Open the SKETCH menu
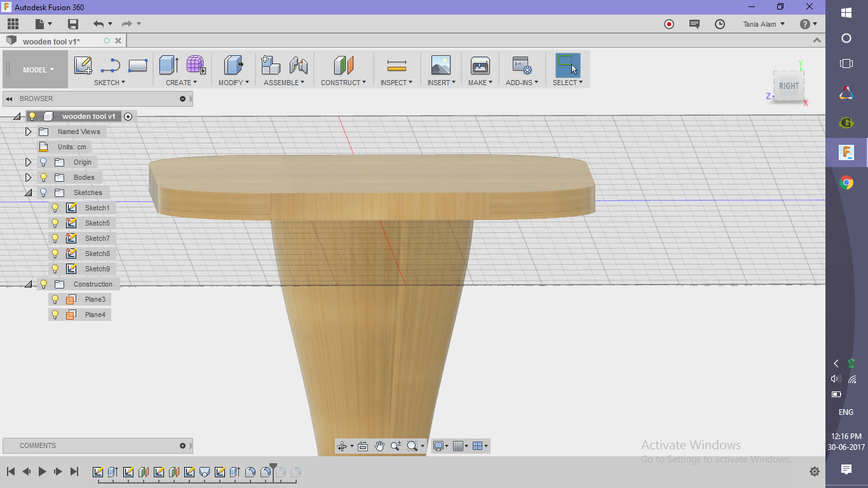Image resolution: width=868 pixels, height=488 pixels. pyautogui.click(x=109, y=83)
